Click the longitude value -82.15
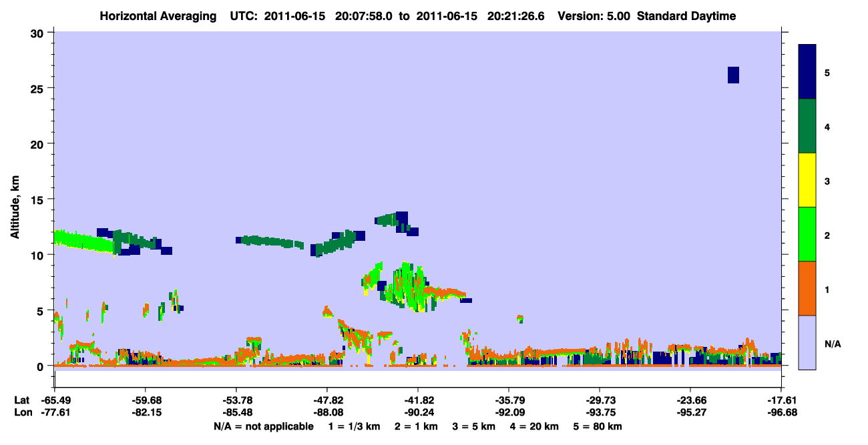 coord(146,412)
